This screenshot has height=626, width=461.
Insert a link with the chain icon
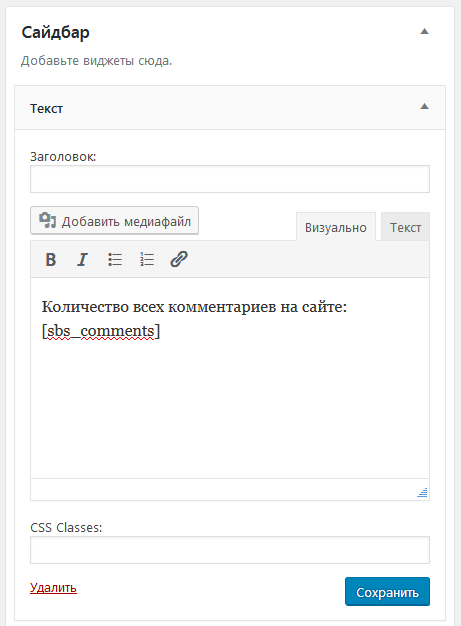pyautogui.click(x=179, y=260)
